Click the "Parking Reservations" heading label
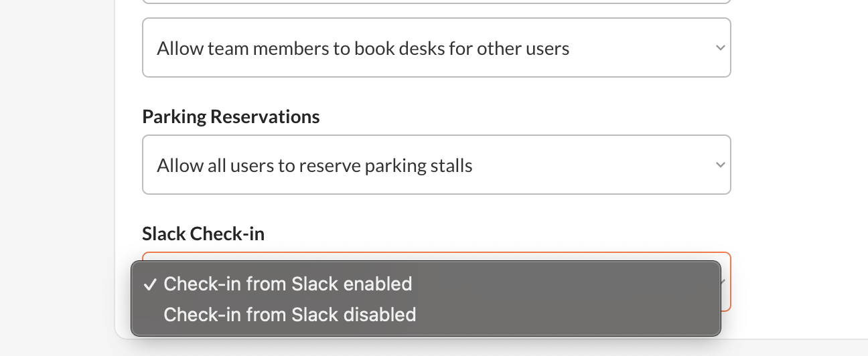This screenshot has height=356, width=868. (x=230, y=116)
